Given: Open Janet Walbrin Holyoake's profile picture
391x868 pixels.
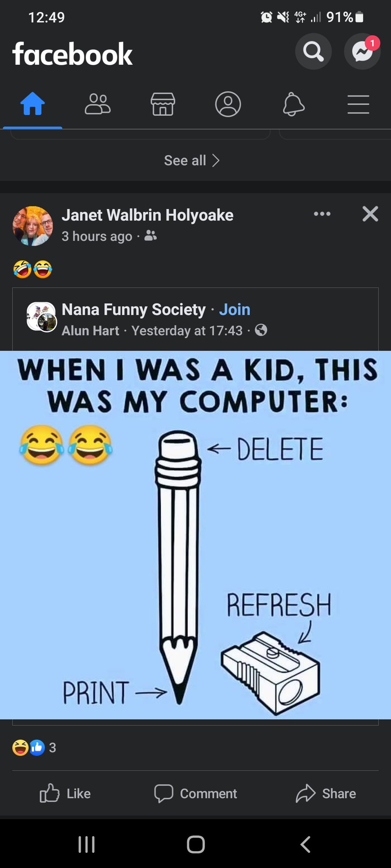Looking at the screenshot, I should point(33,226).
